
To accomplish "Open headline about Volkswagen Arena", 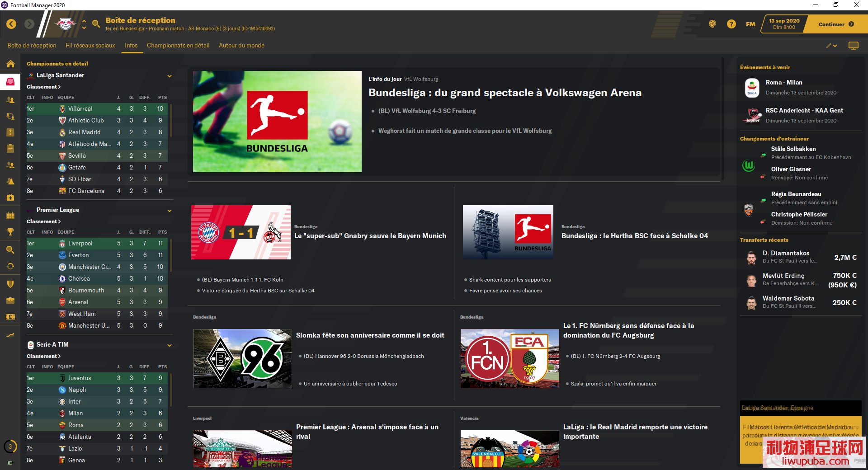I will (505, 93).
